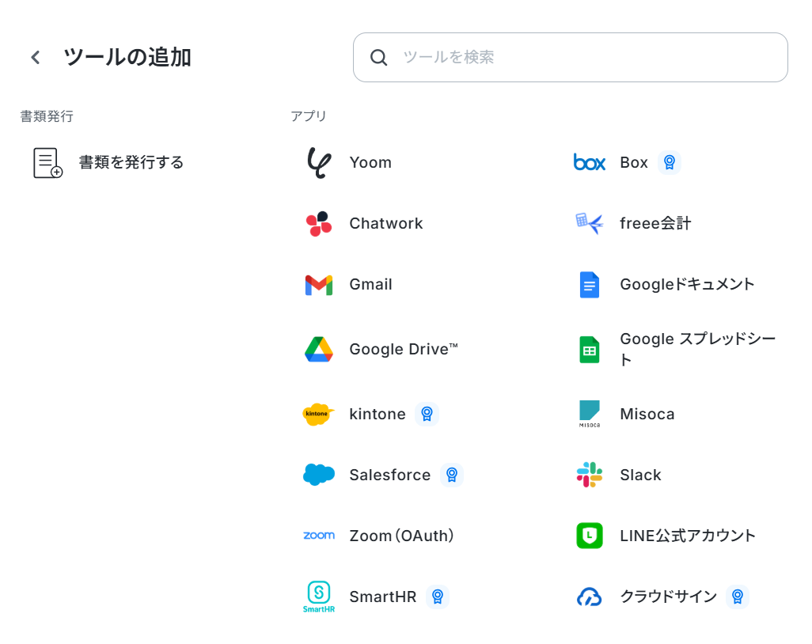Select クラウドサイン label
The height and width of the screenshot is (644, 812).
click(669, 597)
